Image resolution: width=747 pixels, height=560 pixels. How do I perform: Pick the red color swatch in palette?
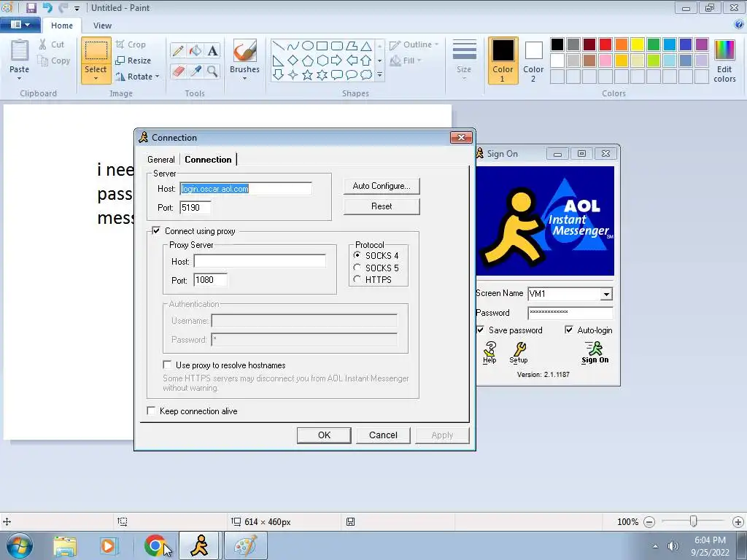pos(605,44)
